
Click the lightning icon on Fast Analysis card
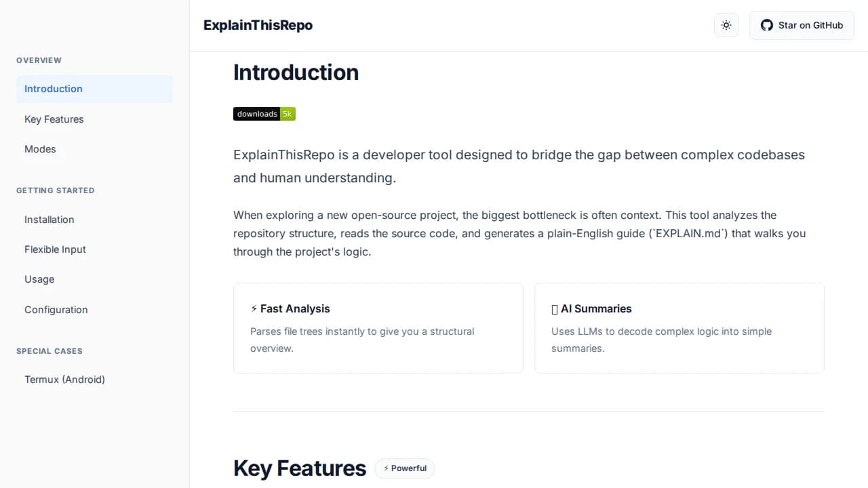(254, 308)
